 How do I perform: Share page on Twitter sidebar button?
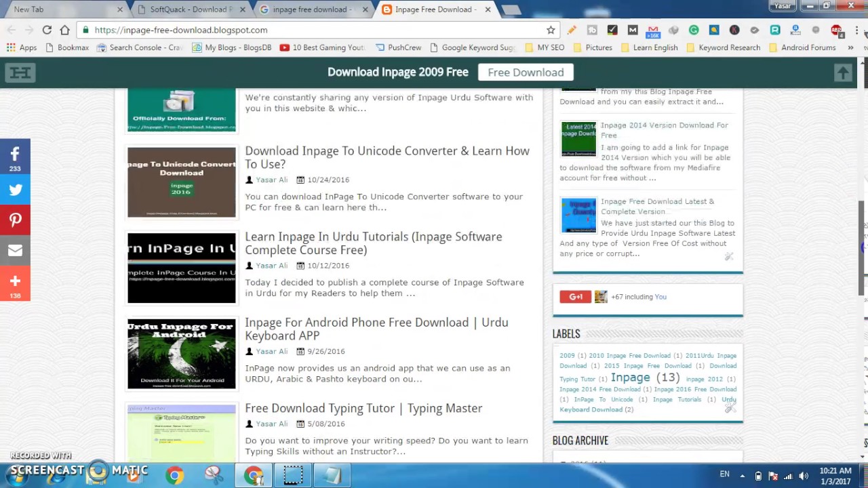coord(15,190)
